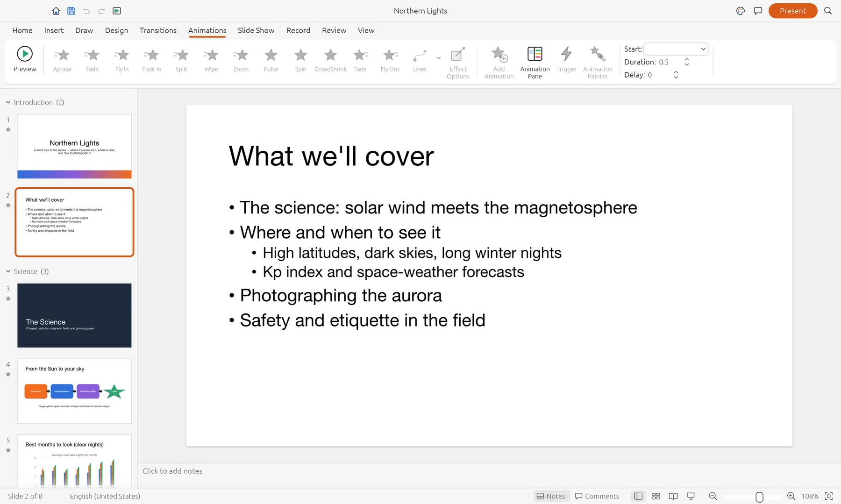The height and width of the screenshot is (504, 841).
Task: Click the save icon in title bar
Action: pyautogui.click(x=71, y=11)
